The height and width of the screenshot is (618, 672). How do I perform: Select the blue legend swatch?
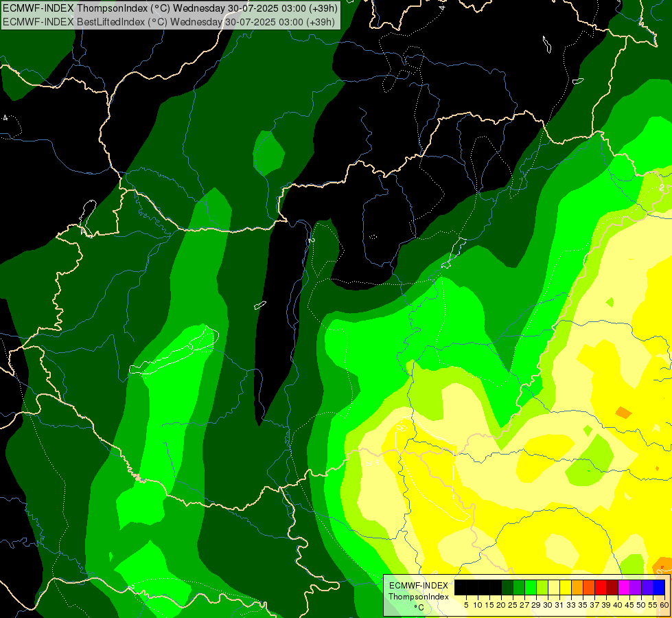click(x=659, y=587)
